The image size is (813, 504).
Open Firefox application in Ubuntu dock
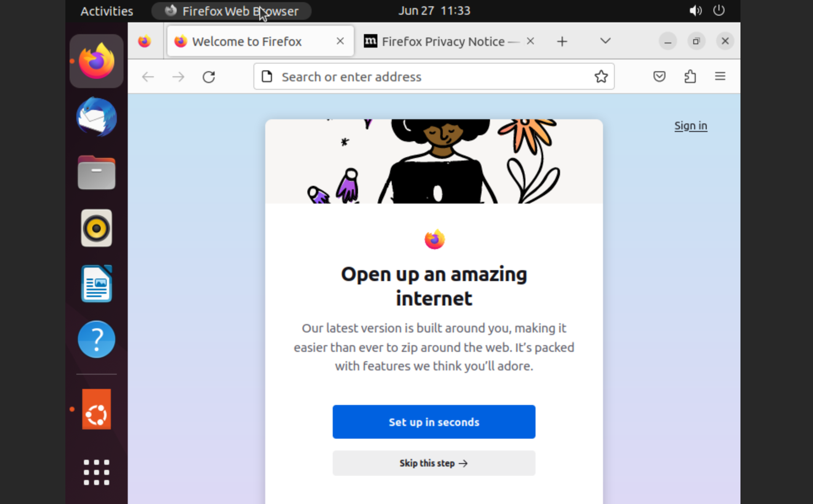coord(97,60)
